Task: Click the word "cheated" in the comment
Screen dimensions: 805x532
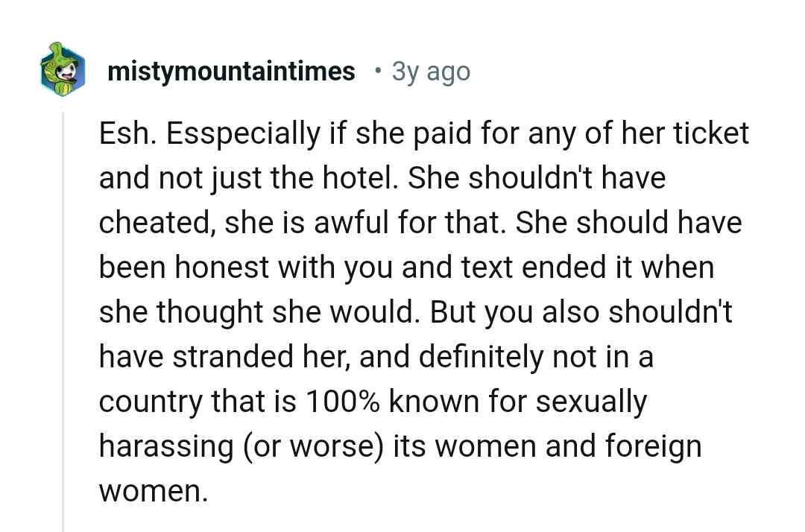Action: [x=153, y=224]
